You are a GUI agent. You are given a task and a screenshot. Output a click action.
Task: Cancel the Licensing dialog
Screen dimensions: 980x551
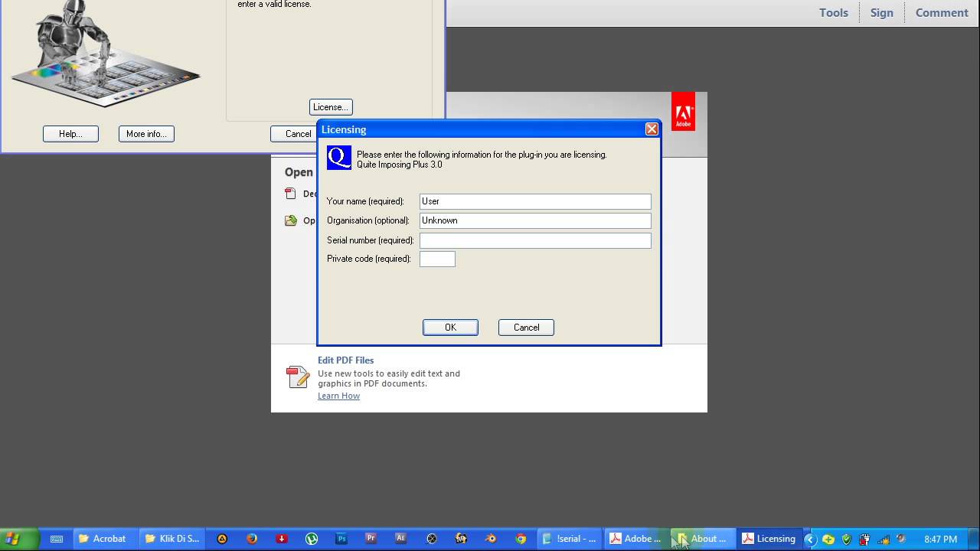(x=526, y=328)
